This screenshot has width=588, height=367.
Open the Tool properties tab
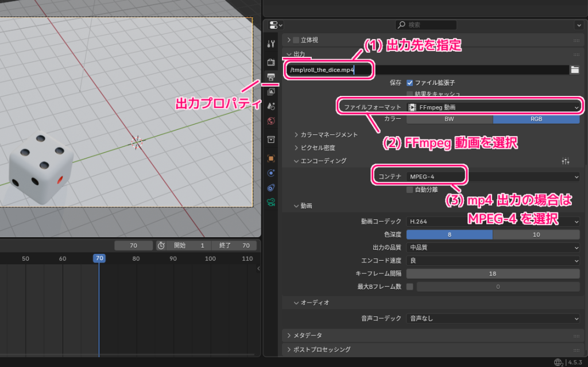tap(271, 43)
